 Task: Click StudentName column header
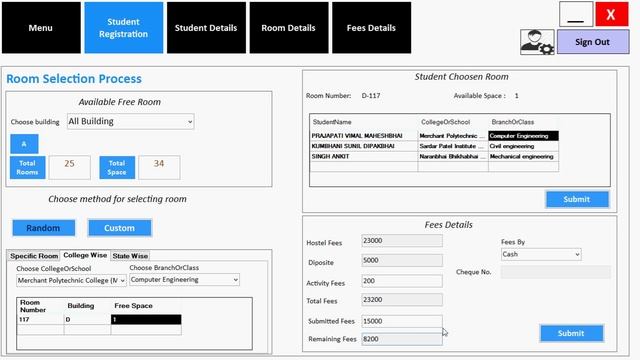(x=364, y=122)
